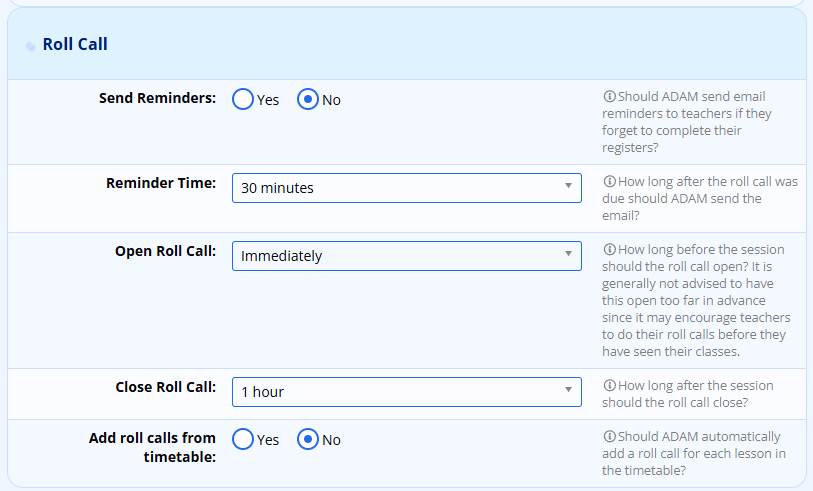Choose No for Add roll calls from timetable
Image resolution: width=813 pixels, height=491 pixels.
pos(308,439)
